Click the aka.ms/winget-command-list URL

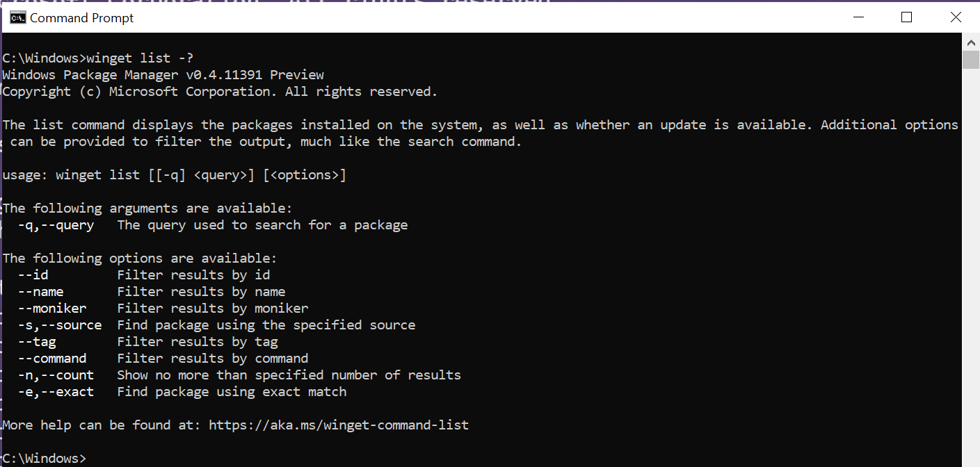pyautogui.click(x=339, y=425)
